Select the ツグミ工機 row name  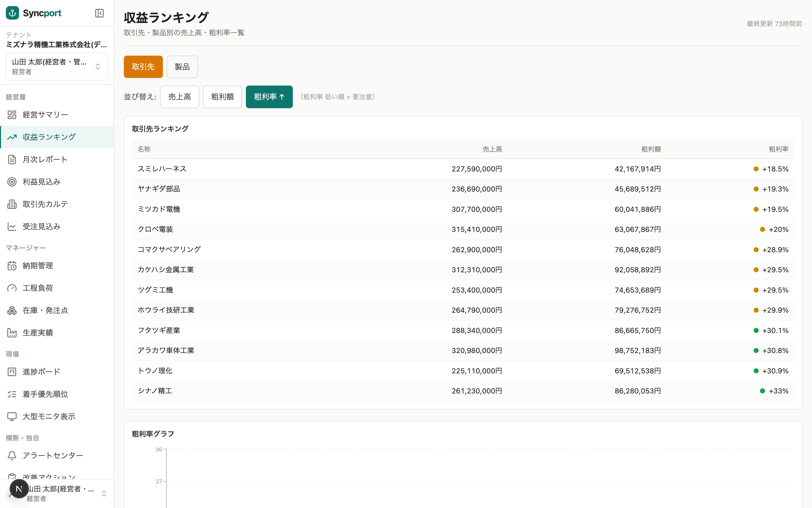155,290
